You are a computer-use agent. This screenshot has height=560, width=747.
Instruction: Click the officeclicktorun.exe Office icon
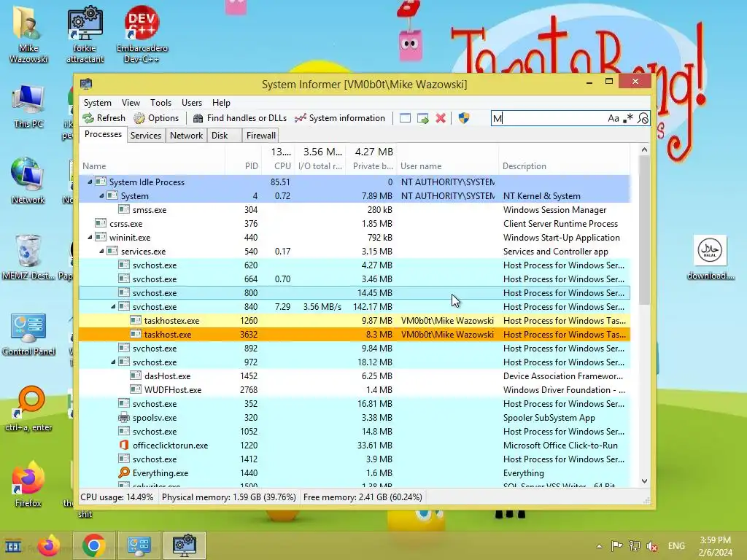coord(124,446)
